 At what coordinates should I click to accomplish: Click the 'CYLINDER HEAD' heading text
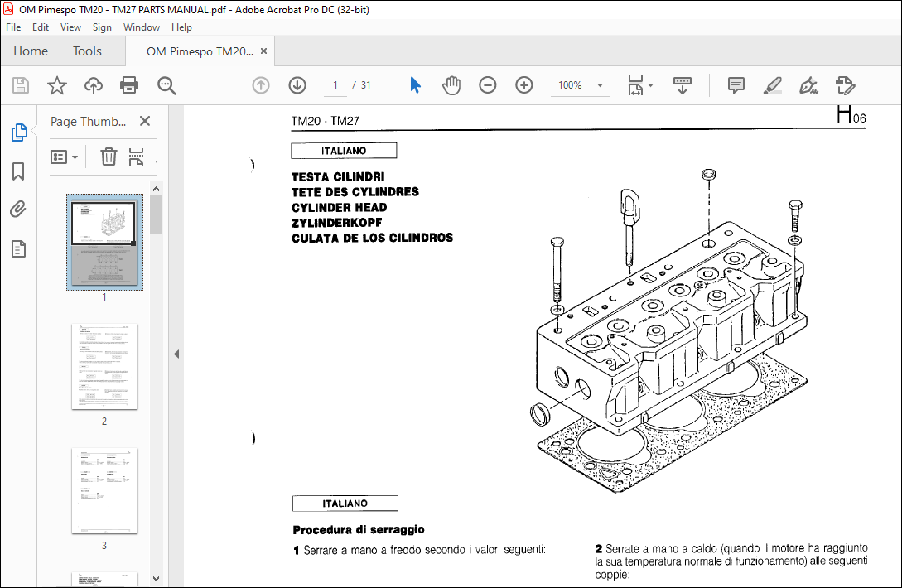click(x=339, y=208)
